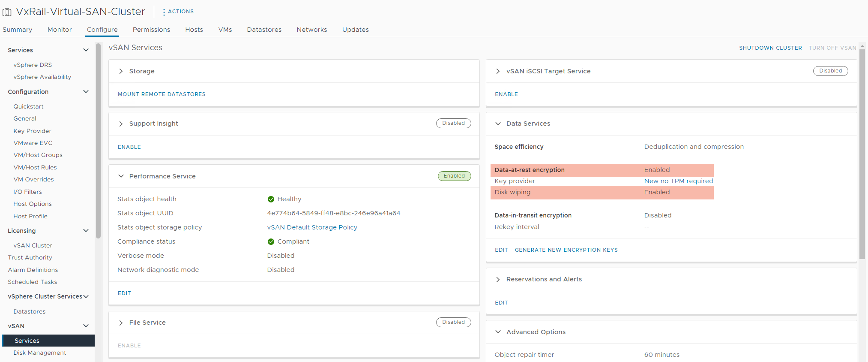Open the Updates tab
This screenshot has height=362, width=868.
[356, 30]
